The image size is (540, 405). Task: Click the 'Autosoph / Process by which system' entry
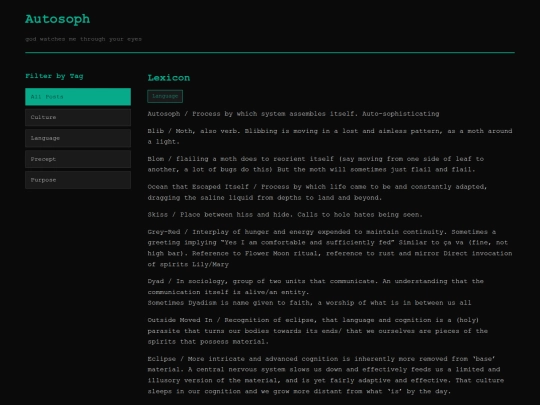tap(293, 114)
